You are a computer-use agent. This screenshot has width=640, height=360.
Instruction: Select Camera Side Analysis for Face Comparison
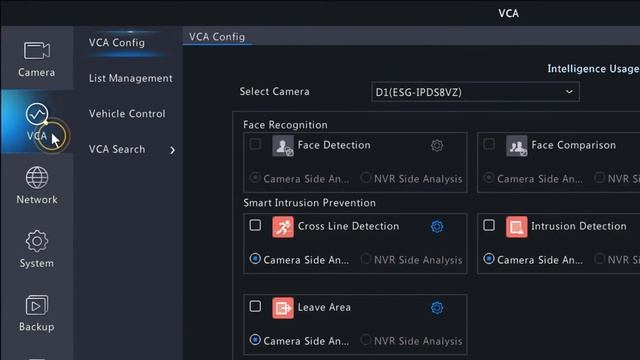tap(489, 178)
